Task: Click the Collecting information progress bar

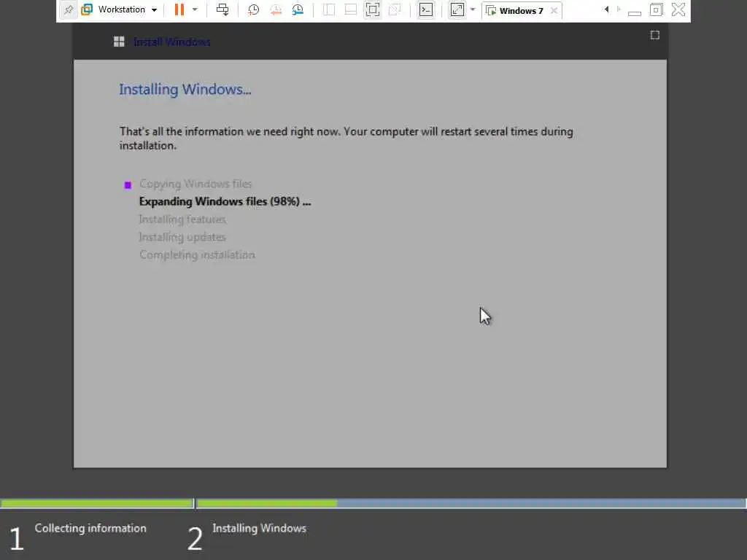Action: click(97, 503)
